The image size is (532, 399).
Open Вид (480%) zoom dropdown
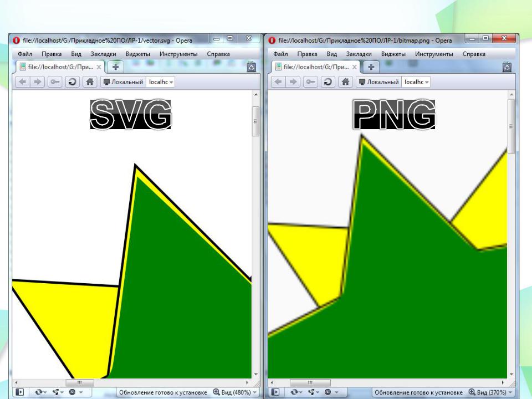[x=235, y=392]
